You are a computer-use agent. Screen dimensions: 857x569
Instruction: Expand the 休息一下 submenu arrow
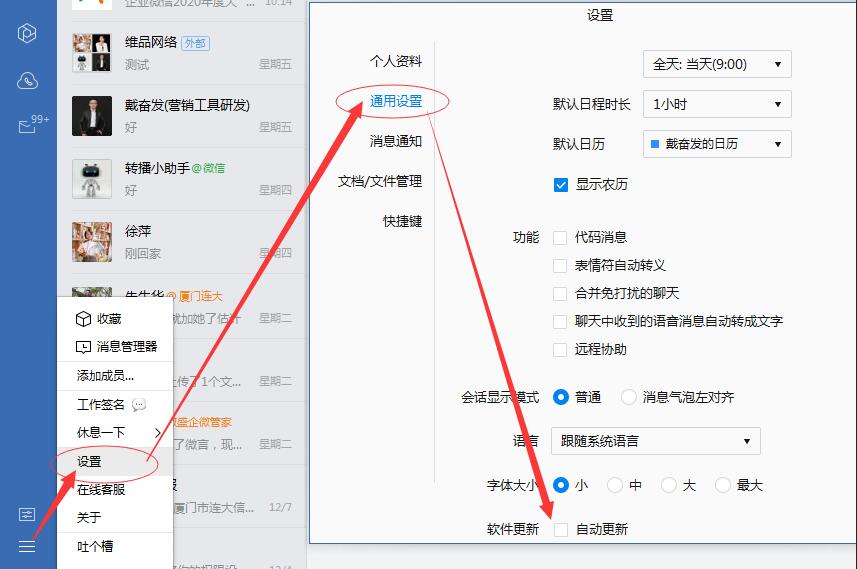tap(157, 433)
